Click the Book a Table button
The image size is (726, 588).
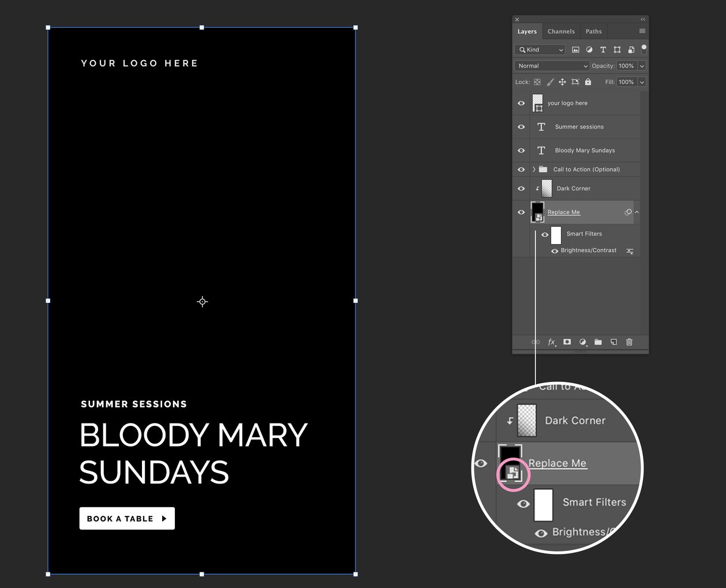click(x=127, y=518)
